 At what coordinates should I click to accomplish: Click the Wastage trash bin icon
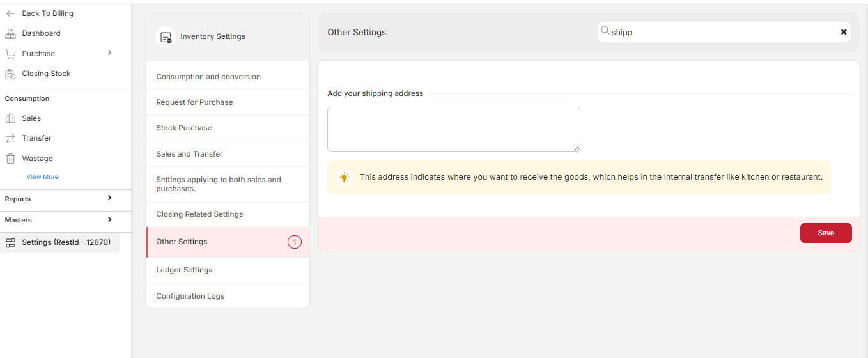(10, 159)
